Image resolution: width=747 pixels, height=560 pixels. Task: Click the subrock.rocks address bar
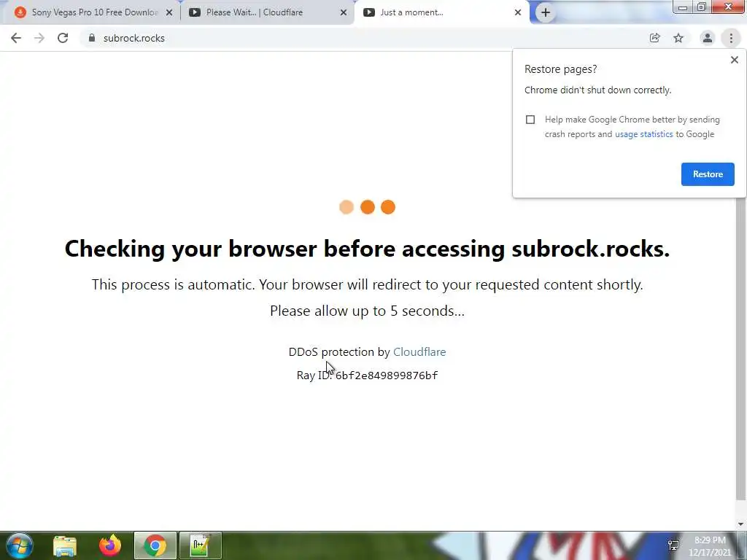point(362,38)
